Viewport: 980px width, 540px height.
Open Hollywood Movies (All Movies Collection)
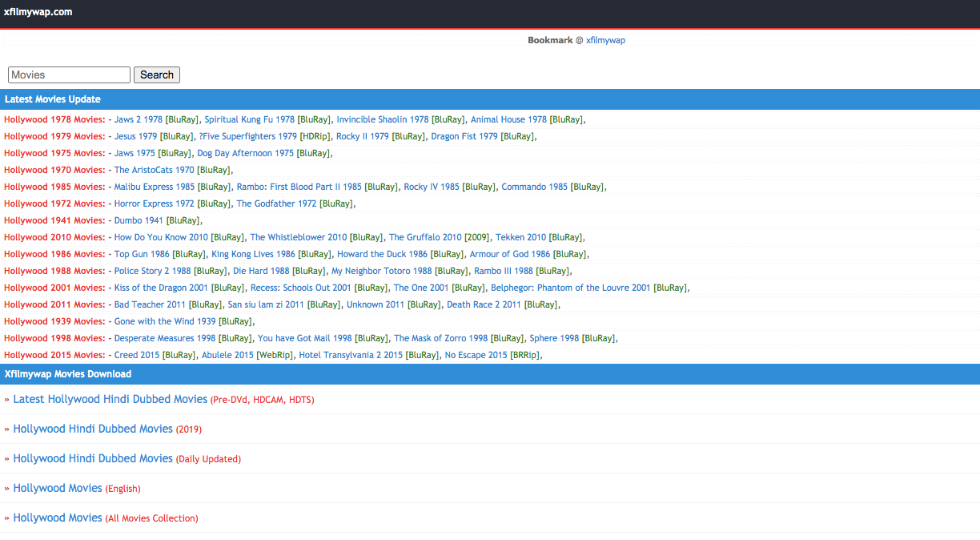click(x=58, y=518)
